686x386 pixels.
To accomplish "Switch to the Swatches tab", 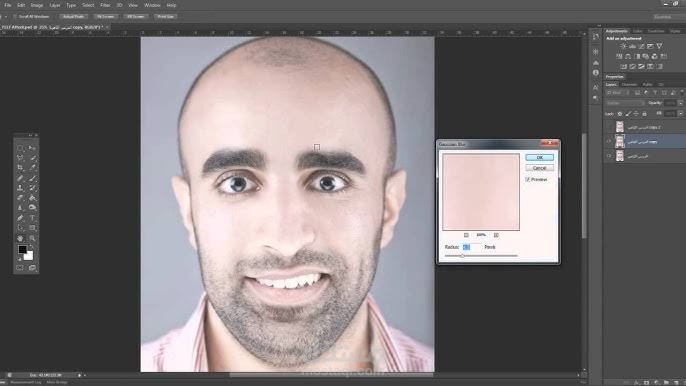I will pos(656,31).
